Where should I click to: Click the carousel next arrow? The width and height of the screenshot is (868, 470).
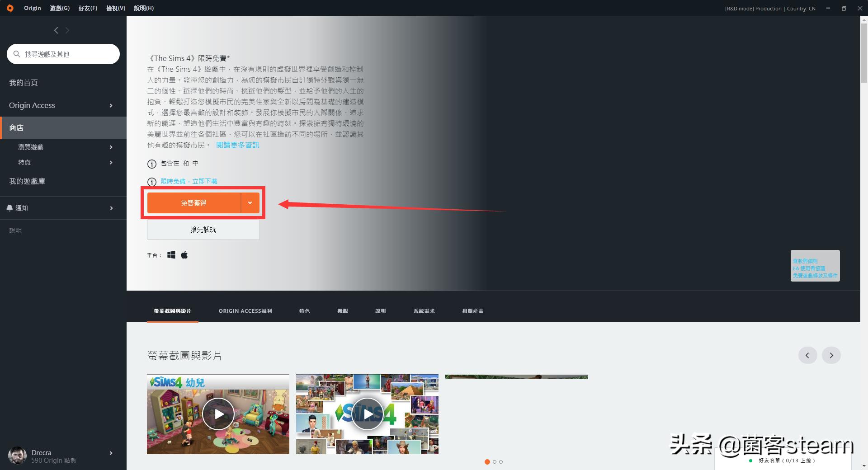tap(831, 355)
